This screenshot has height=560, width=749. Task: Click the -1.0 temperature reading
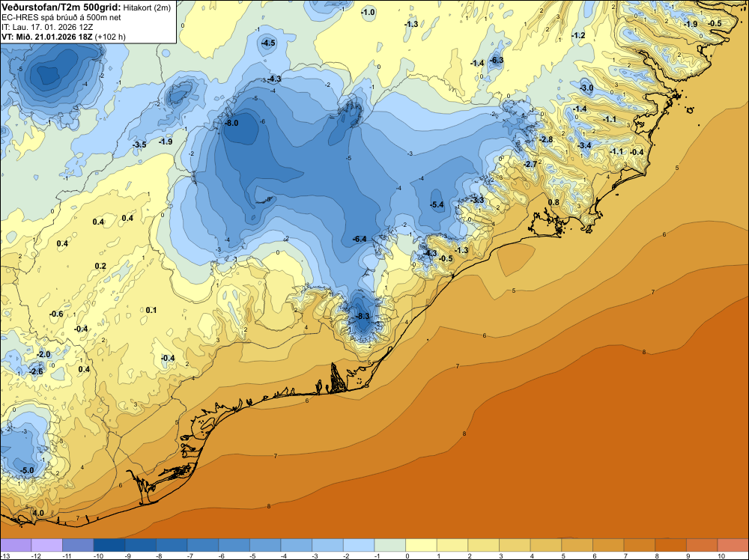click(x=369, y=13)
